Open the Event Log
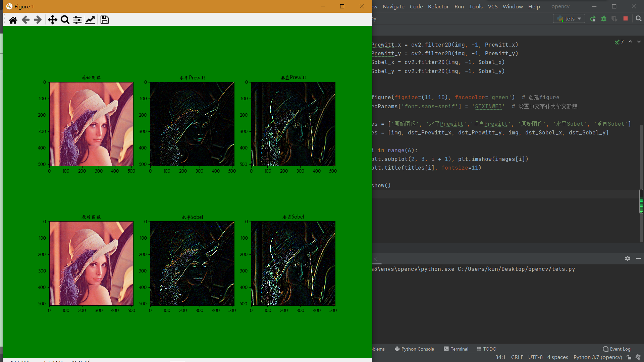 (616, 349)
